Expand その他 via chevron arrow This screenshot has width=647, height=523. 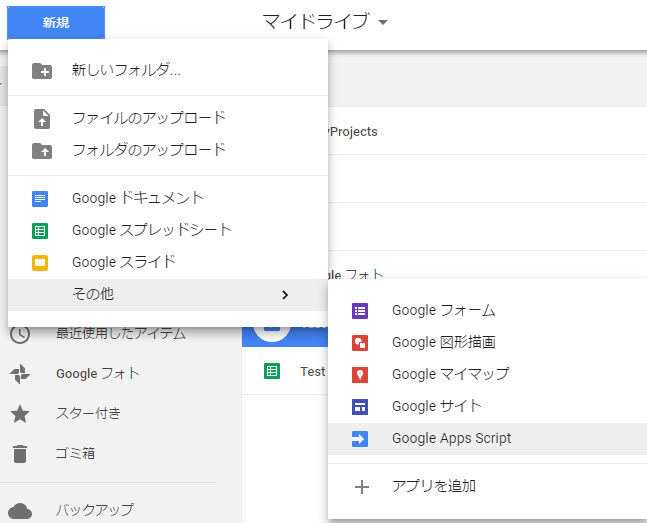(285, 295)
